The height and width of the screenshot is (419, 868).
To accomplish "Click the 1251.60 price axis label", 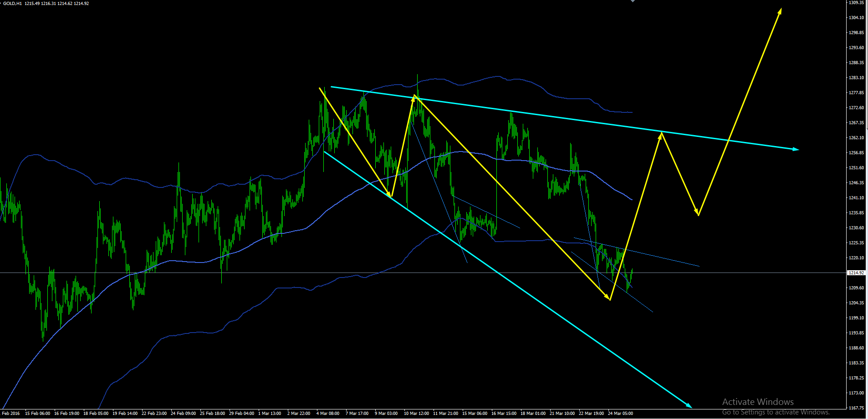I will 857,168.
